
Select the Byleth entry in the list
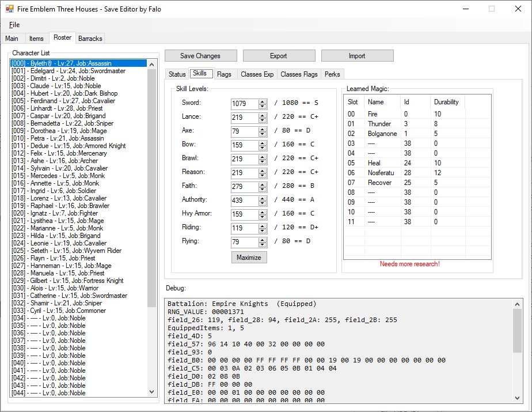click(79, 63)
